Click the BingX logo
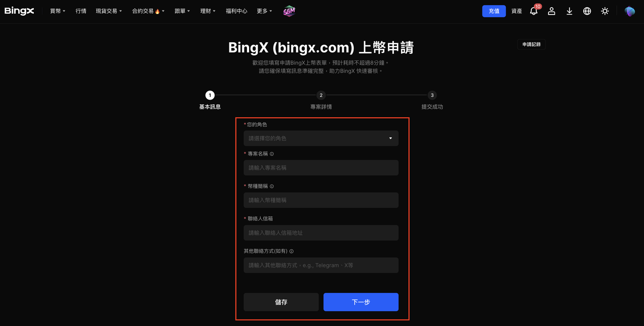 19,11
